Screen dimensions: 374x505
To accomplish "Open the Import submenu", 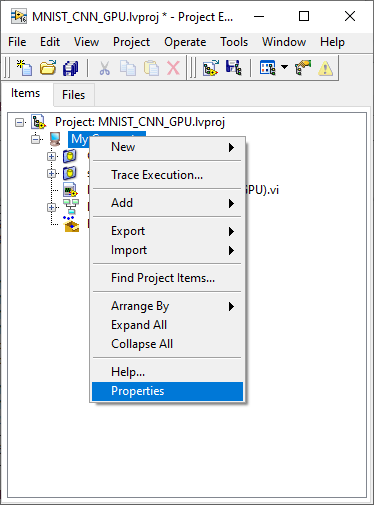I will (x=167, y=250).
